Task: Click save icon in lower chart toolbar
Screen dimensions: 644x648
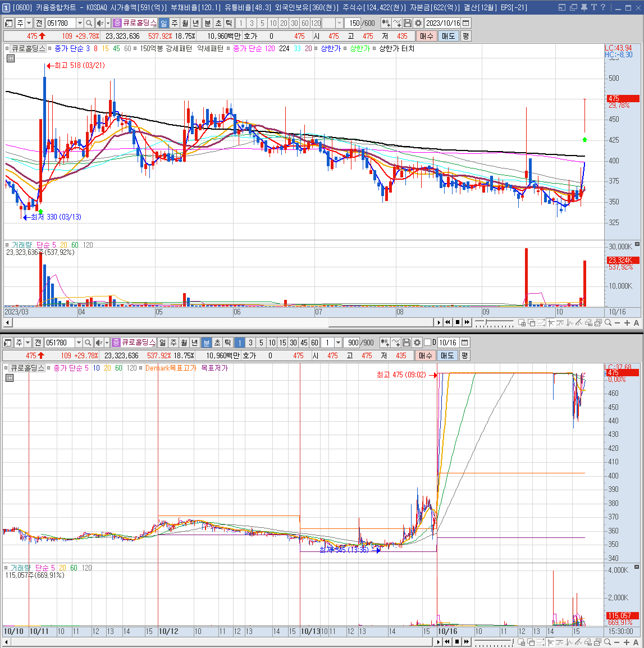Action: 407,343
